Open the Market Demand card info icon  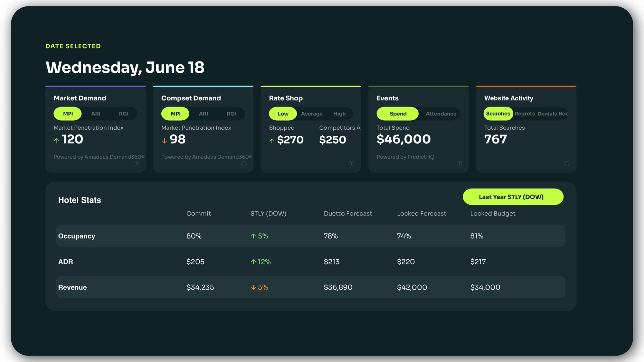(x=136, y=164)
